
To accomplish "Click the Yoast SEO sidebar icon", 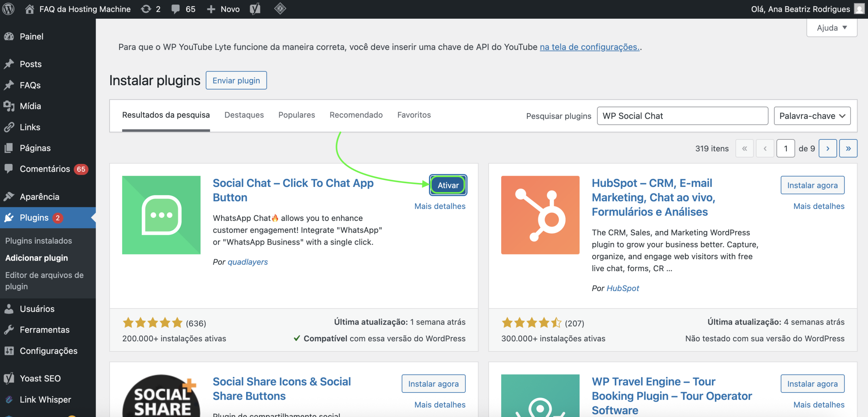I will (x=9, y=378).
